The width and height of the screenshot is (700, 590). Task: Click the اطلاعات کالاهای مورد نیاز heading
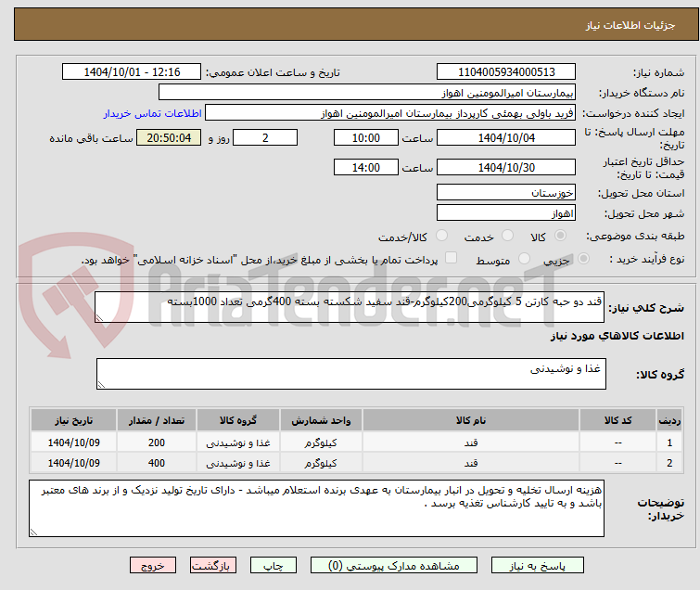[x=617, y=336]
